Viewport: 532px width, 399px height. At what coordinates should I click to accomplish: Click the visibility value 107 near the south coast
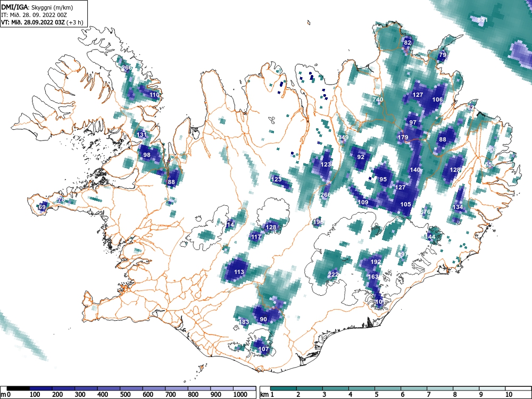coord(263,349)
